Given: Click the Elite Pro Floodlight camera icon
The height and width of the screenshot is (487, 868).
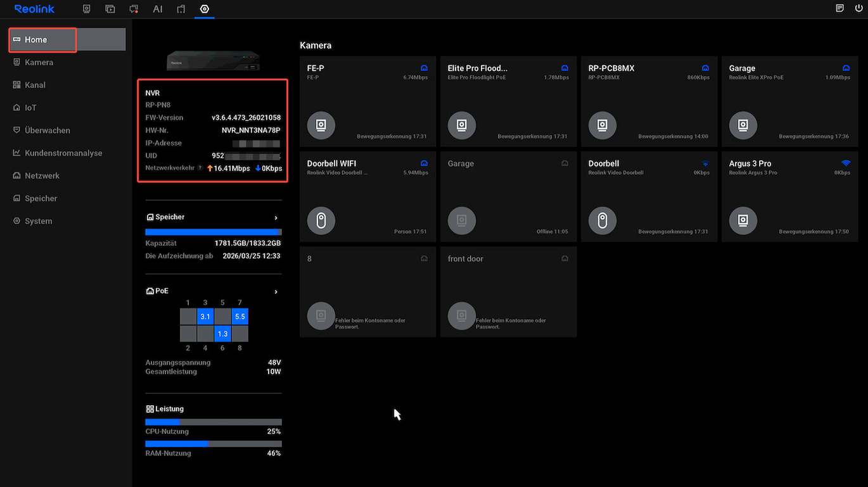Looking at the screenshot, I should coord(462,125).
